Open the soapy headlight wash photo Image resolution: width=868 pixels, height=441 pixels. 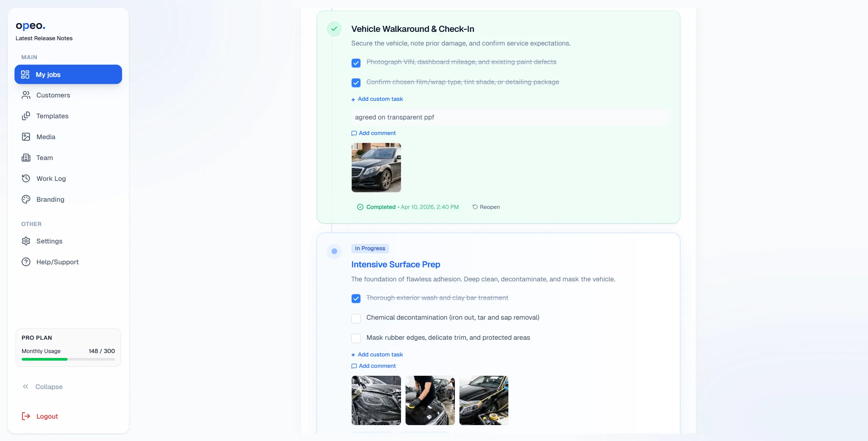[376, 400]
